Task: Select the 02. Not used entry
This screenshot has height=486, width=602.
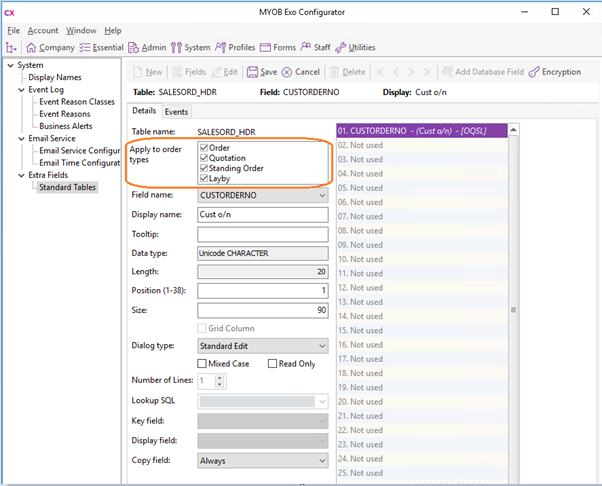Action: click(x=422, y=145)
